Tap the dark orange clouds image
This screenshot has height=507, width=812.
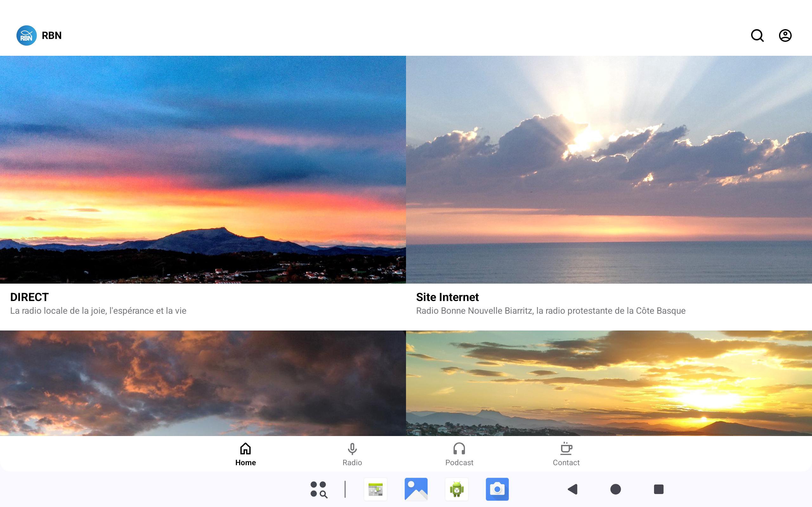203,383
